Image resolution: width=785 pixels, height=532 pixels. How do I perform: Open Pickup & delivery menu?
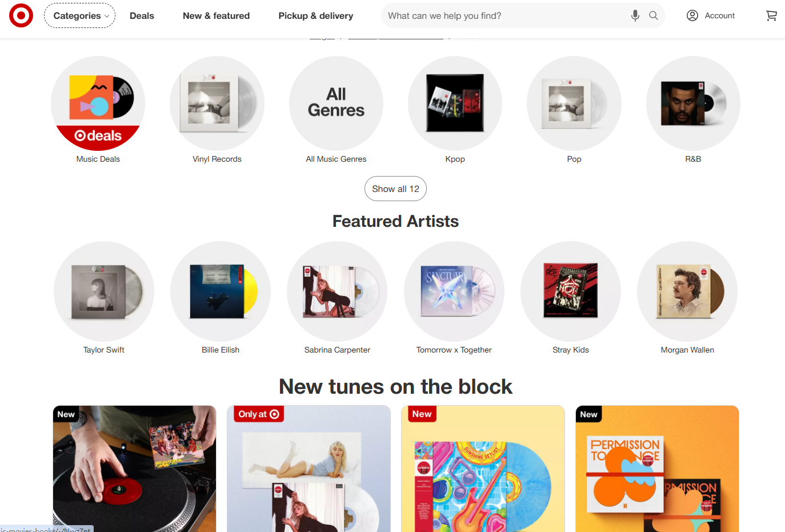315,15
